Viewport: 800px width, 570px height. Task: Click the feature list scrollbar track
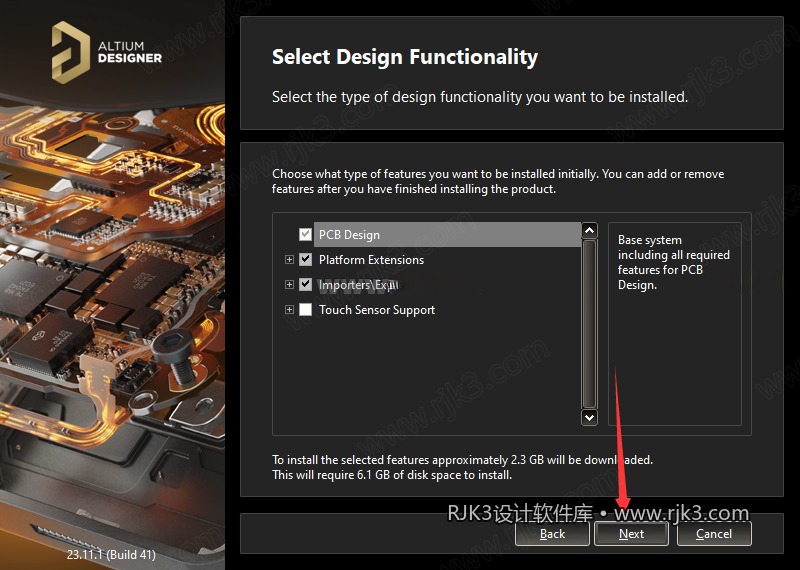coord(589,324)
